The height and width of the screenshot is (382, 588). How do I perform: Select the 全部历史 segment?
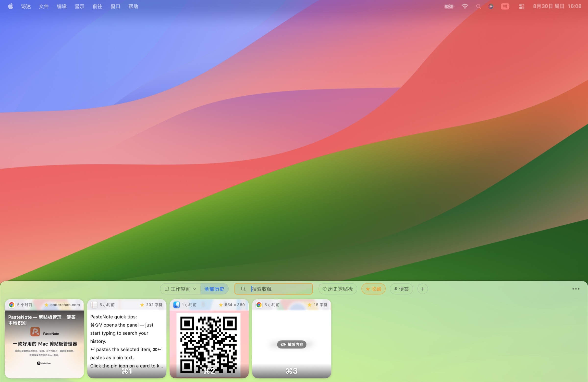pos(214,289)
